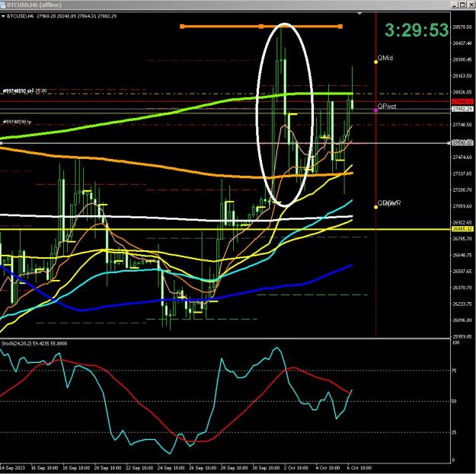The image size is (476, 474).
Task: Click the QPivot label text
Action: tap(387, 107)
